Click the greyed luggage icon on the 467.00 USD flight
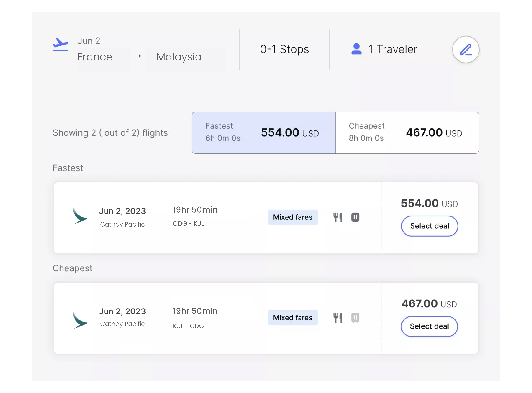Viewport: 532px width, 393px height. pos(355,318)
